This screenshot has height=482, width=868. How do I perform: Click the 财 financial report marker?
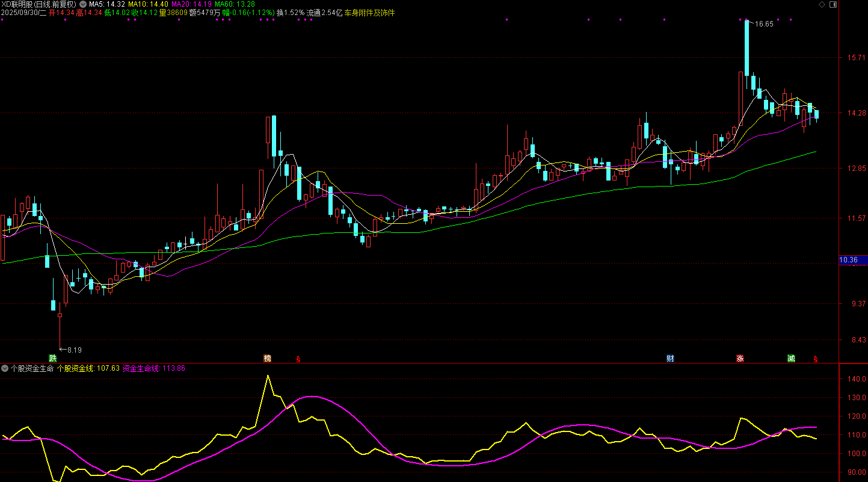670,359
